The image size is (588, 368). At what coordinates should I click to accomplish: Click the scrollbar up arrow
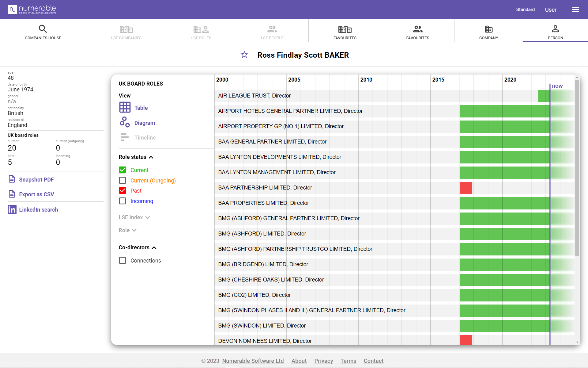[x=577, y=78]
